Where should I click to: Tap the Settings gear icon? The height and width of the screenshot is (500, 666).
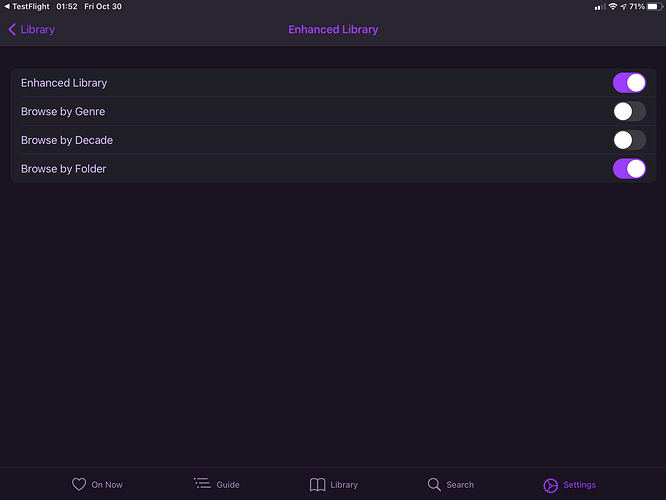(550, 485)
